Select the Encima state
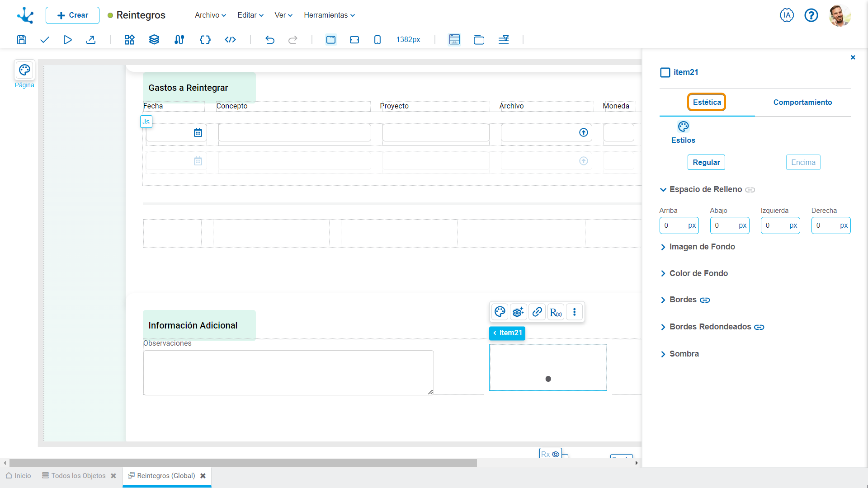This screenshot has height=488, width=868. (803, 162)
